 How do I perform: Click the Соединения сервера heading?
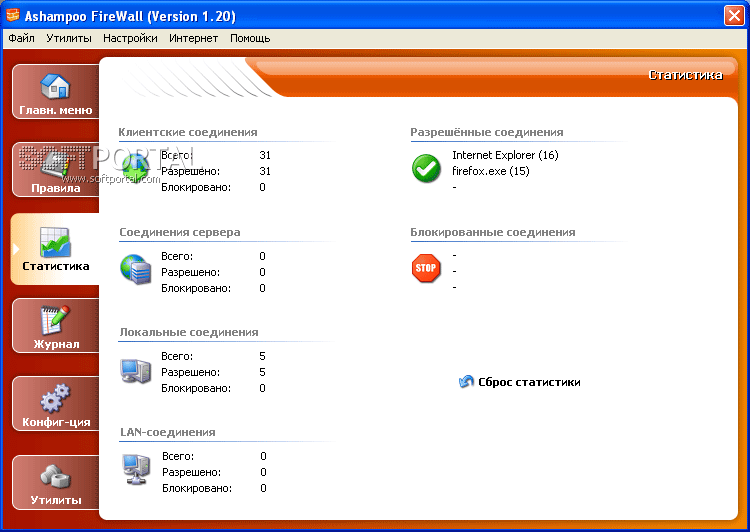(180, 232)
